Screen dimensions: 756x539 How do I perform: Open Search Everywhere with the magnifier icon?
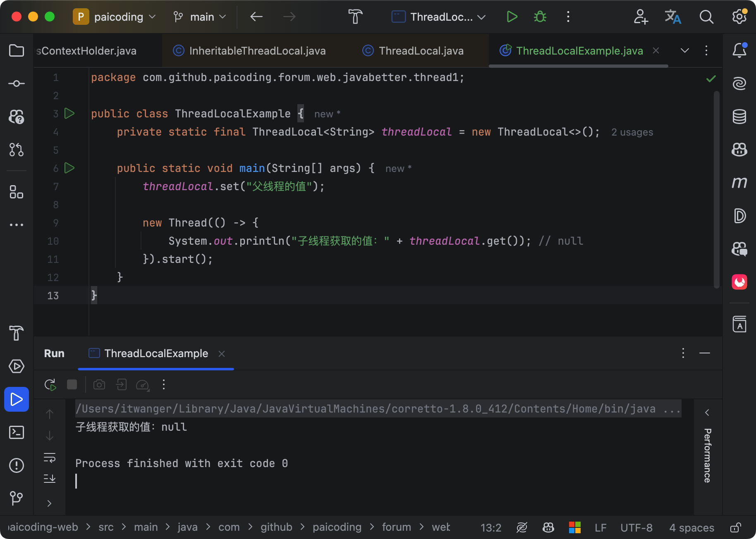(706, 17)
